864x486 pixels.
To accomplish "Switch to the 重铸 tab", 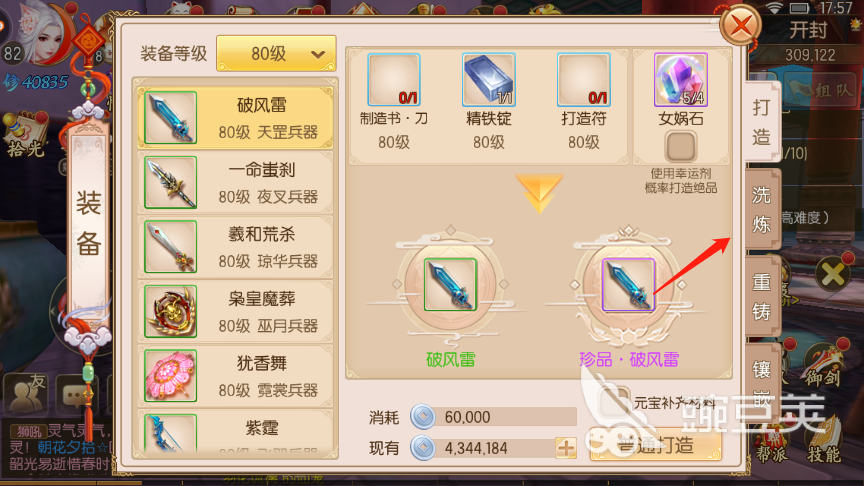I will (762, 296).
